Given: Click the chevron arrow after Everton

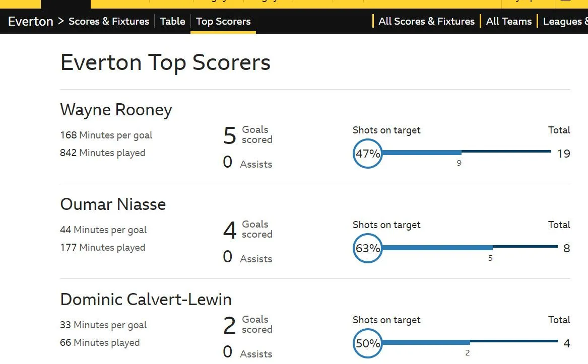Looking at the screenshot, I should (x=61, y=21).
